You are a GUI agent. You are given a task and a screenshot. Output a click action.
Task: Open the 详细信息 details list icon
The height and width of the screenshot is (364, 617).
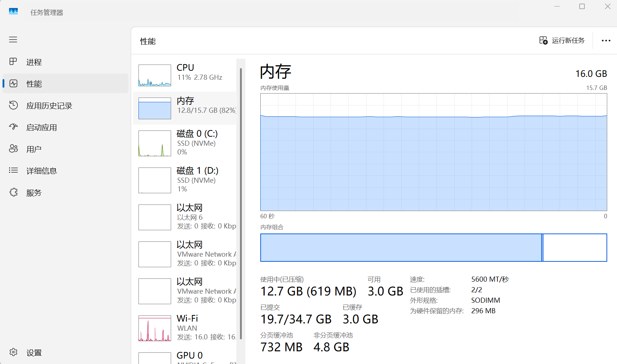tap(13, 170)
